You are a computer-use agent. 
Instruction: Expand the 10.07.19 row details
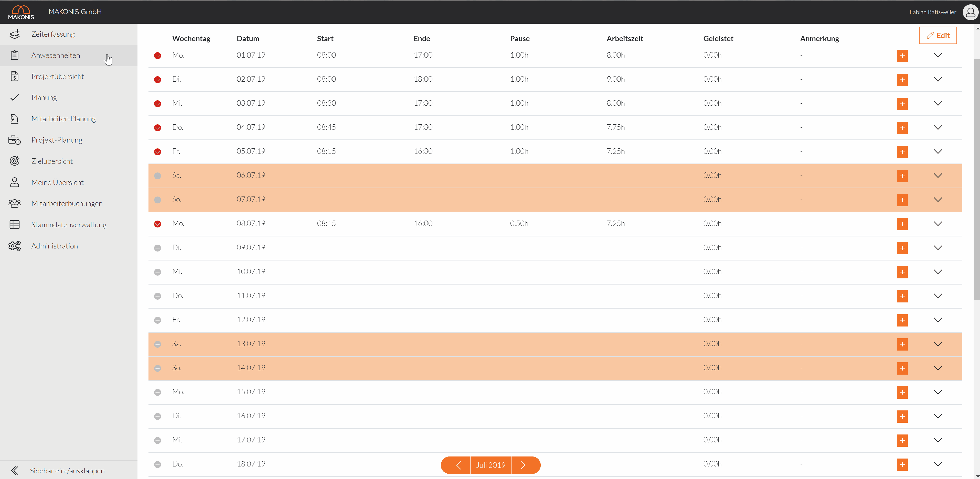[938, 271]
